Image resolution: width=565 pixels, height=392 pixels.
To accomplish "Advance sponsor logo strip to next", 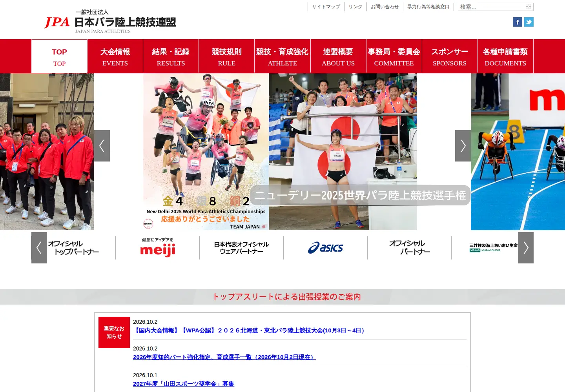I will click(x=526, y=248).
